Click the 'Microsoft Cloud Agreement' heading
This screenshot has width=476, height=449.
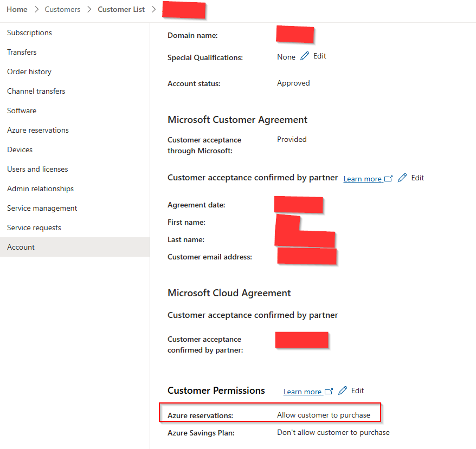229,293
